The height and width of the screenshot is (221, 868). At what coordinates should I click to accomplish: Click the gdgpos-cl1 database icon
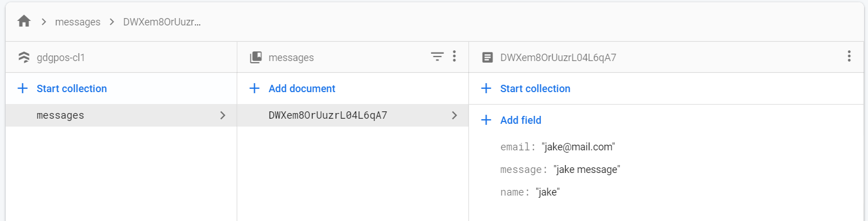(x=24, y=57)
